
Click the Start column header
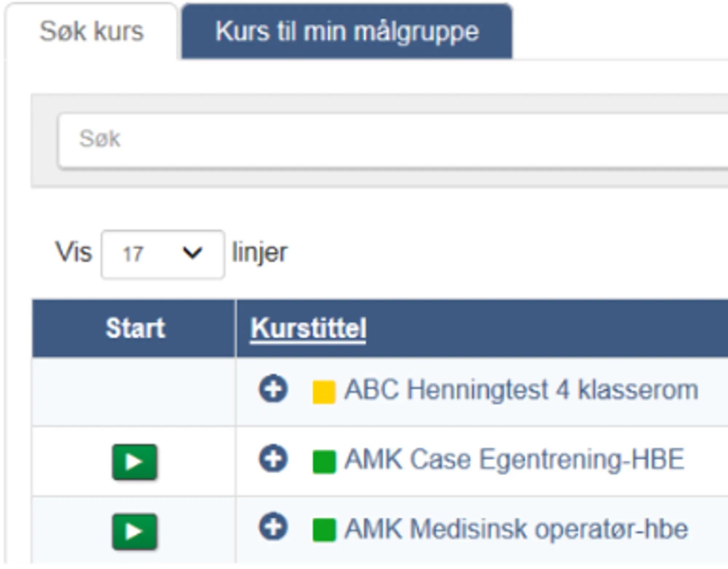point(135,328)
